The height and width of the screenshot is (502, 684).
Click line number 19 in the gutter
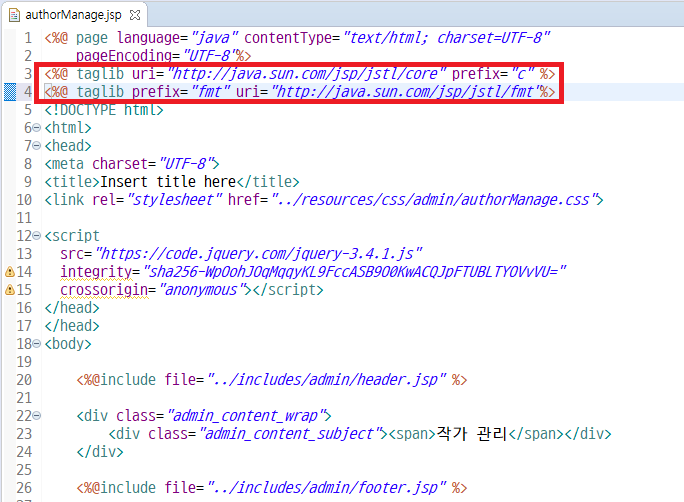(24, 362)
